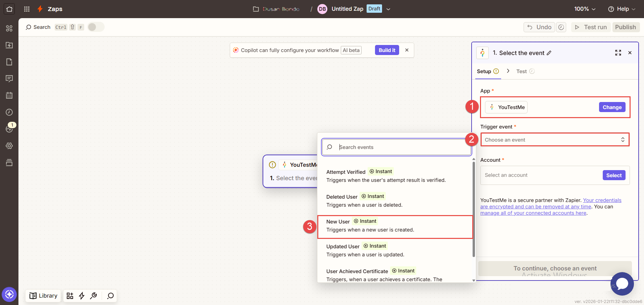The width and height of the screenshot is (644, 305).
Task: Pick the Updated User trigger event
Action: coord(395,250)
